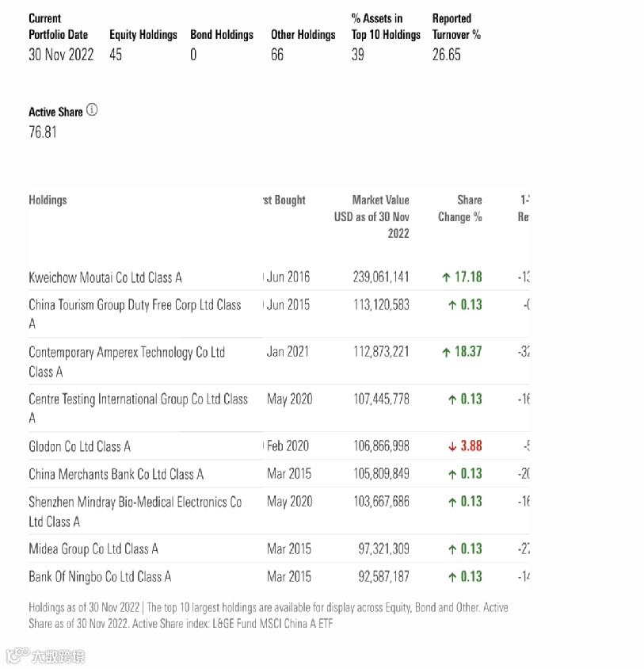Click the up arrow next to 18.37
644x669 pixels.
446,352
